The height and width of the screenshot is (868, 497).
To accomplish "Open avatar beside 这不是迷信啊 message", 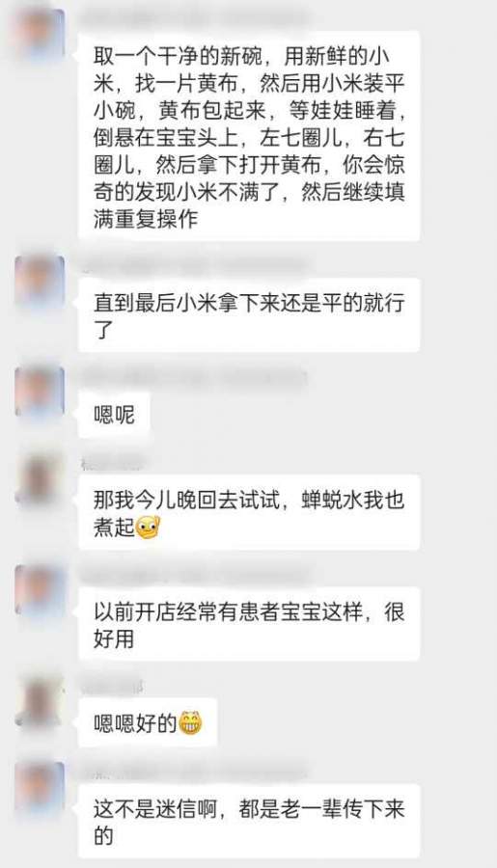I will point(40,787).
